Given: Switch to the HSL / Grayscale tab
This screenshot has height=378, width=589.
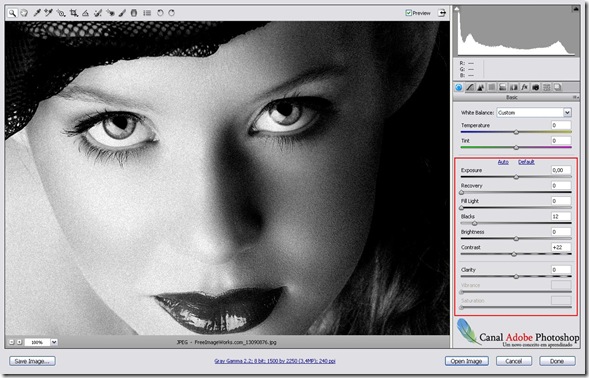Looking at the screenshot, I should (x=491, y=87).
